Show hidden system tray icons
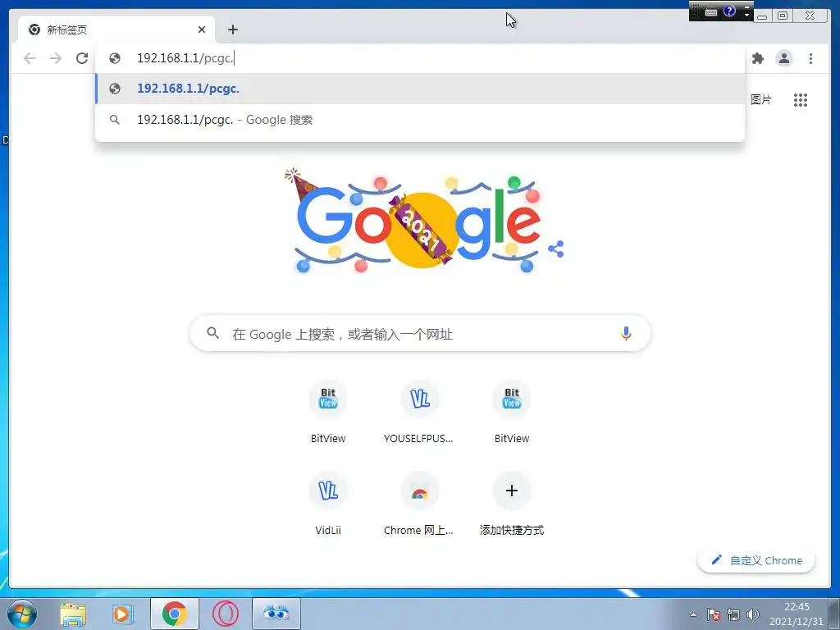The height and width of the screenshot is (630, 840). [693, 614]
